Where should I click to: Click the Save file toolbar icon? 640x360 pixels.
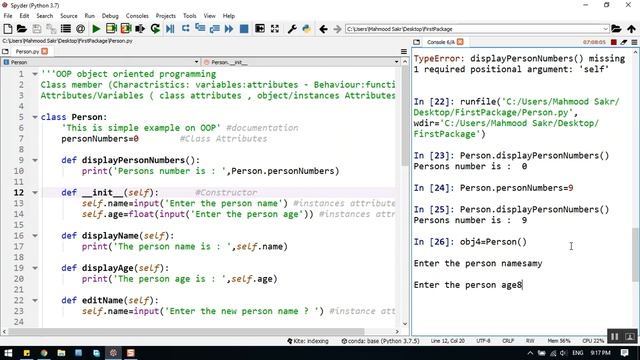(x=37, y=29)
